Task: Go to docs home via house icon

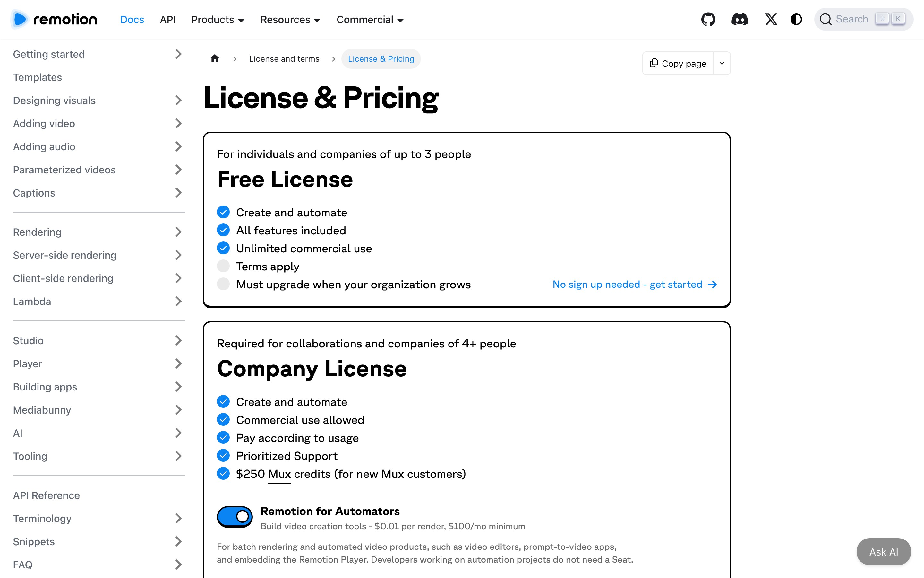Action: tap(215, 58)
